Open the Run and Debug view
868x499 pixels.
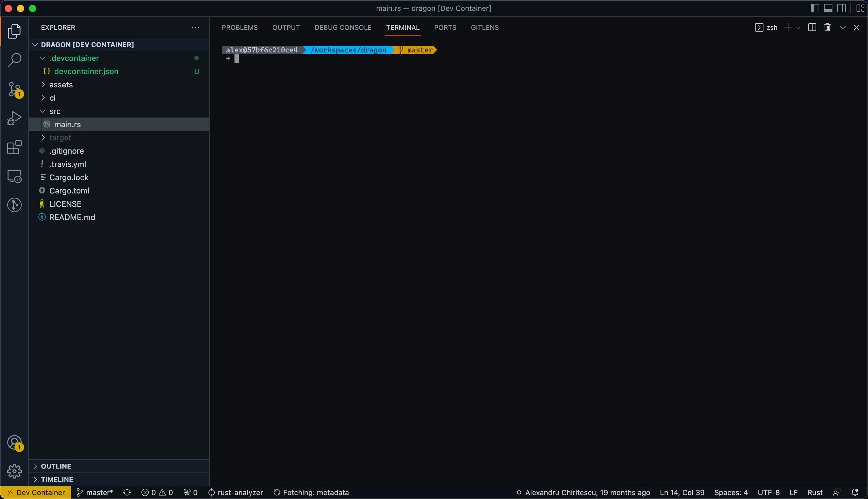[x=14, y=118]
